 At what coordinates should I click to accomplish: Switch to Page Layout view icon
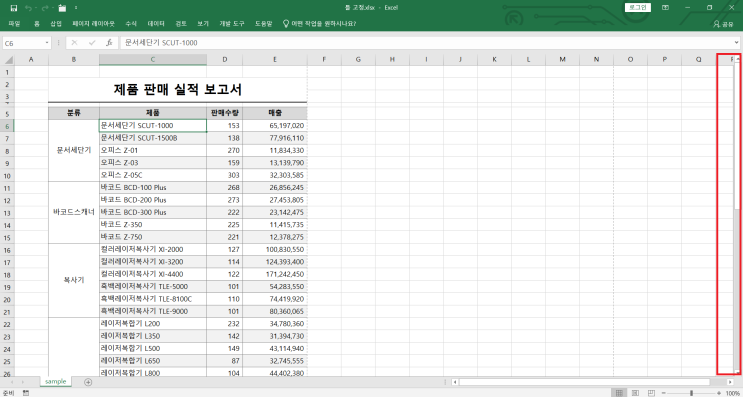click(x=636, y=393)
